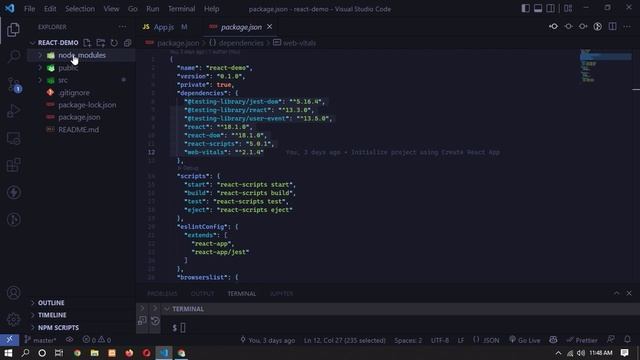This screenshot has height=360, width=640.
Task: Toggle the eye watch icon in status bar
Action: tap(69, 340)
